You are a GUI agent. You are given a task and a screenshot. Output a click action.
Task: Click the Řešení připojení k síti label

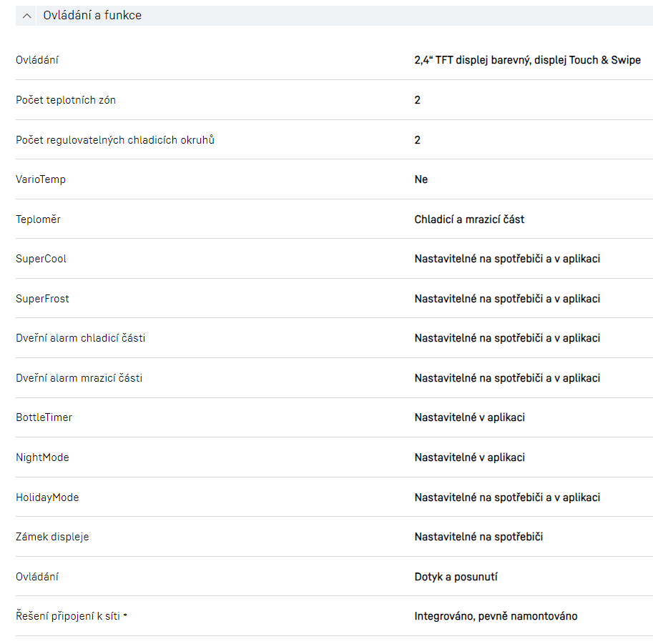[x=68, y=616]
